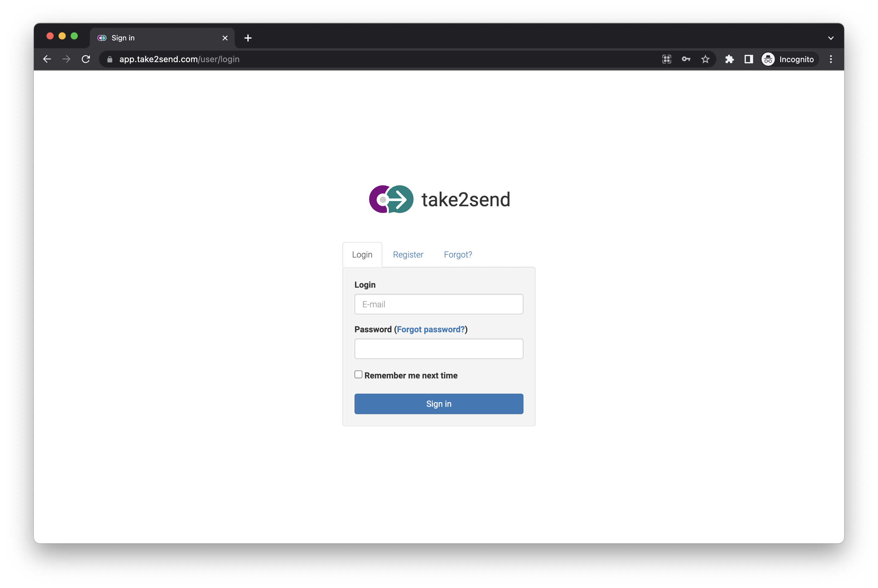
Task: Switch to the Login tab
Action: pos(362,254)
